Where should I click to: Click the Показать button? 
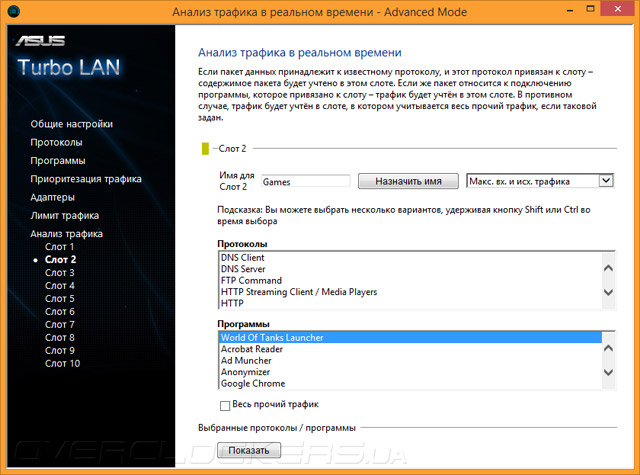249,450
